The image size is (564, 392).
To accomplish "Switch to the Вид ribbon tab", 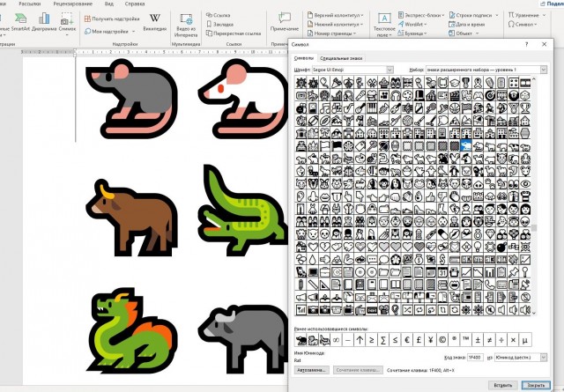I will point(109,4).
